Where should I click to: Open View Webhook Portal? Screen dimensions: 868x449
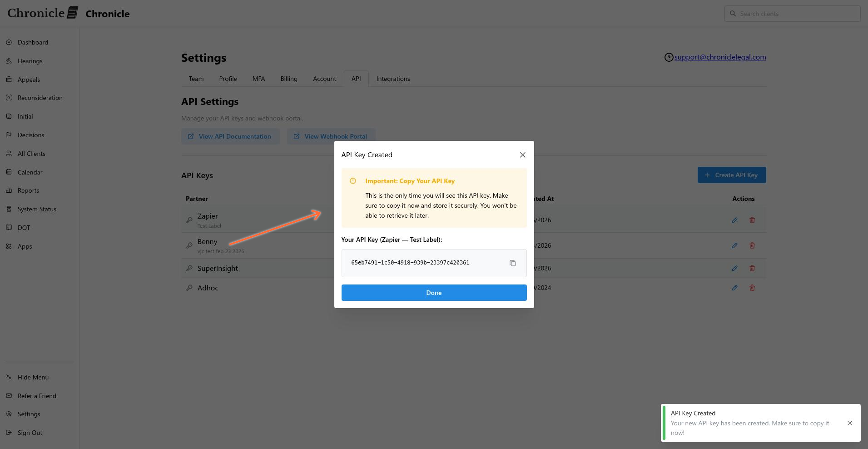click(x=331, y=136)
